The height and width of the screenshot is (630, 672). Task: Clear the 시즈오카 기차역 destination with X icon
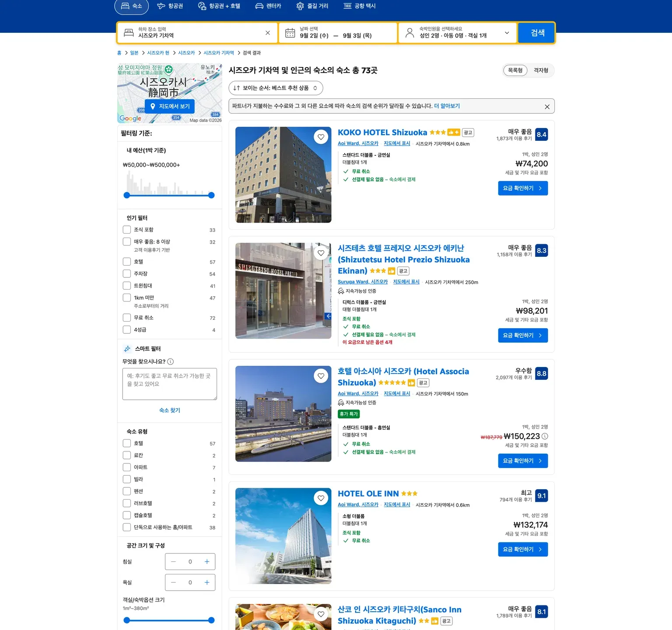click(x=268, y=33)
